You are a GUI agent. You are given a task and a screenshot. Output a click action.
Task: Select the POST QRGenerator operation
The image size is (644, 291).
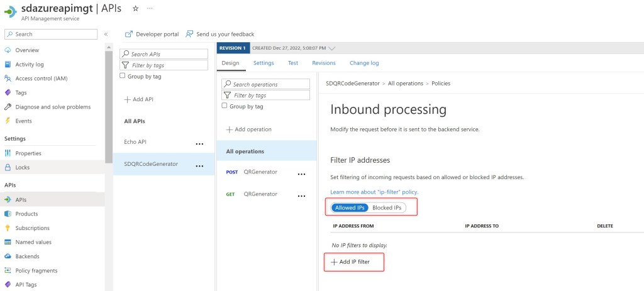[x=259, y=172]
